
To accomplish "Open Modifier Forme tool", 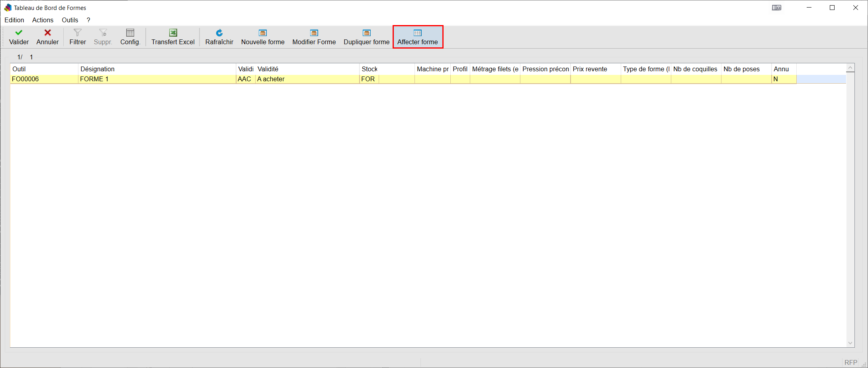I will pos(314,37).
